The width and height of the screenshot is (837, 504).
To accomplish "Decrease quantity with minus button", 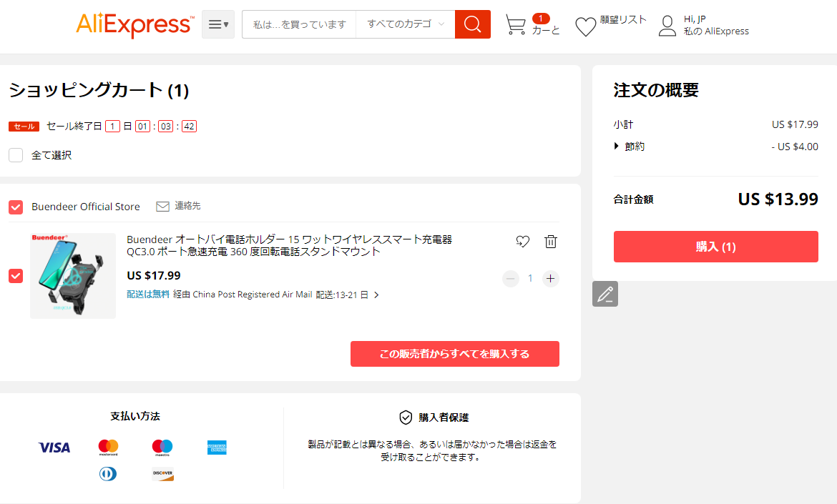I will click(511, 278).
